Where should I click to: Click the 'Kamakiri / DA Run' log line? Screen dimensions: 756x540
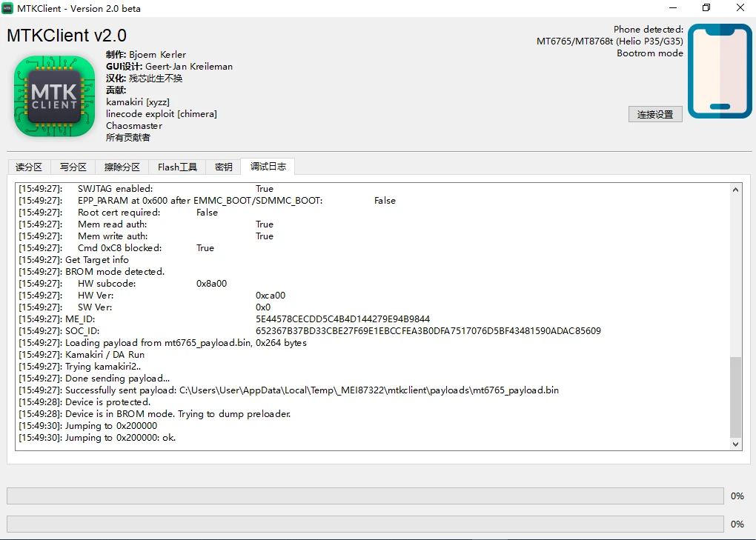pos(82,355)
